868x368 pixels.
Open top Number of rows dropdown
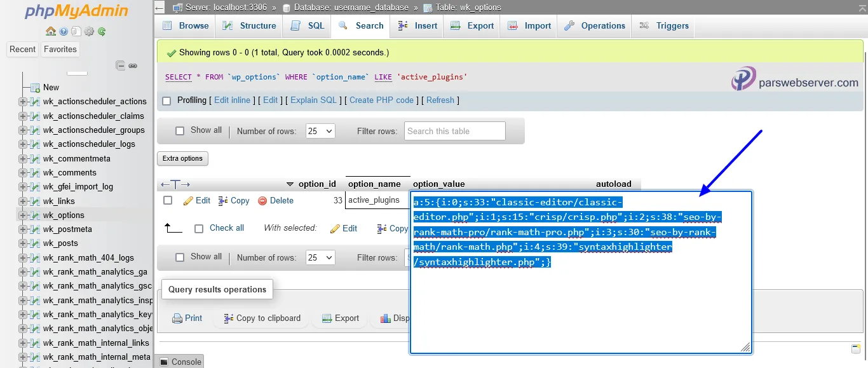click(320, 131)
